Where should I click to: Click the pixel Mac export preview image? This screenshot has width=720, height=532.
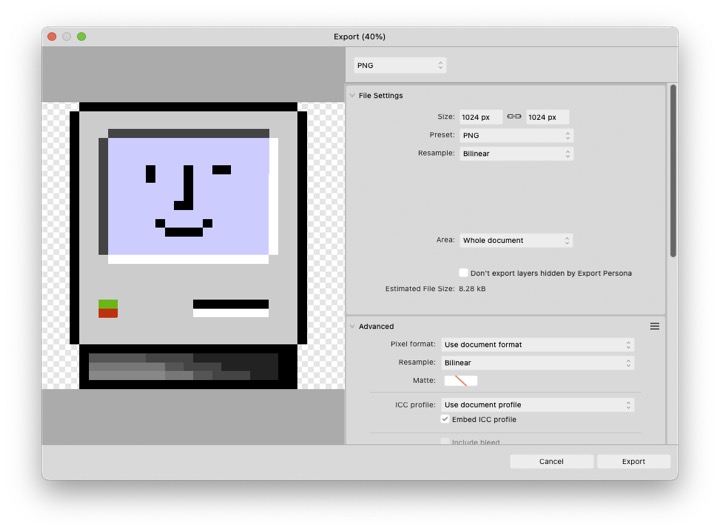tap(188, 245)
